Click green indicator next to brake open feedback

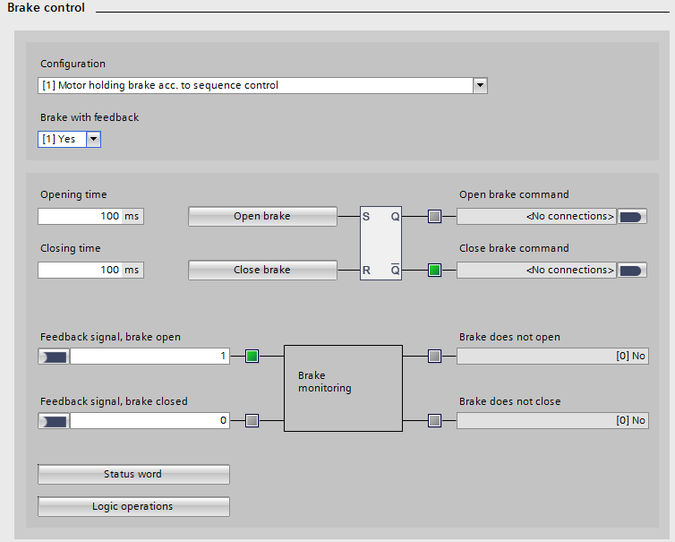coord(252,356)
